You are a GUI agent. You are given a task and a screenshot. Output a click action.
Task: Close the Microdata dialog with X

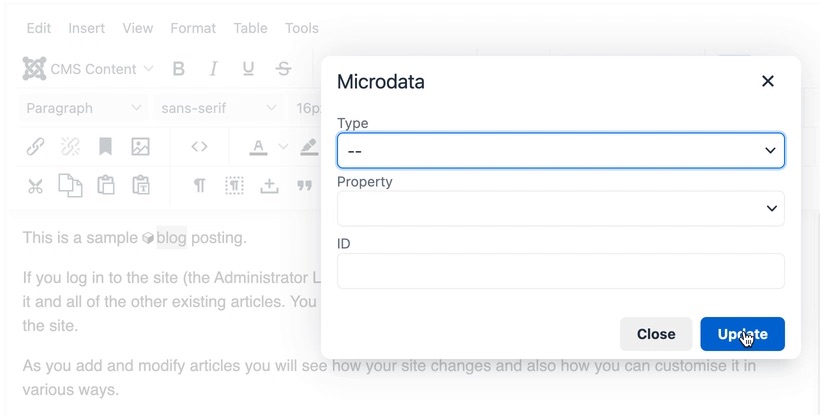tap(768, 81)
